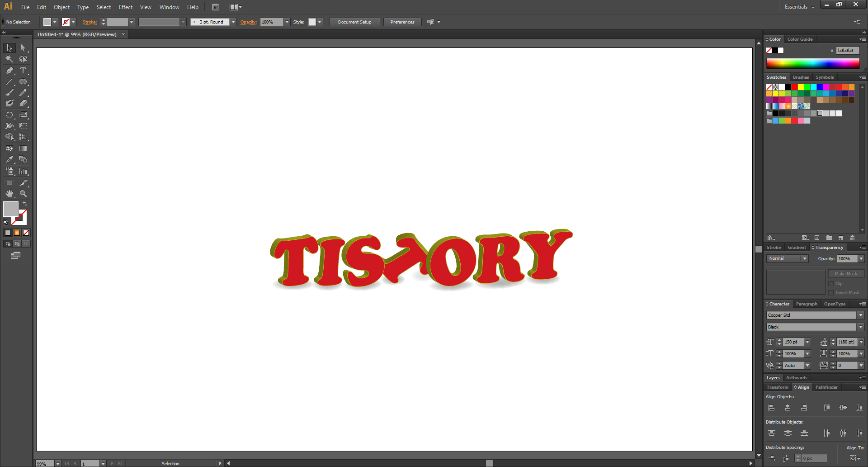Open the Window menu
868x467 pixels.
tap(170, 7)
